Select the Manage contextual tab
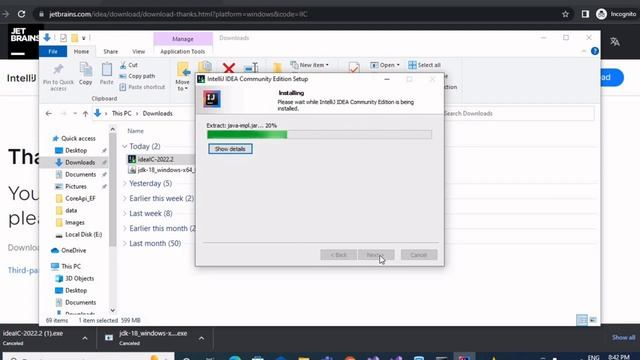The image size is (640, 360). pyautogui.click(x=183, y=39)
